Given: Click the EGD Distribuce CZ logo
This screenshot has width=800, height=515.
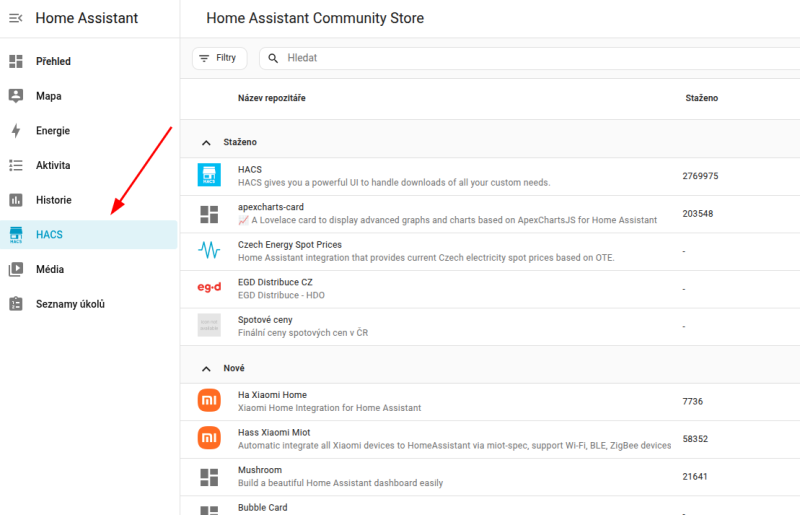Looking at the screenshot, I should pyautogui.click(x=209, y=288).
